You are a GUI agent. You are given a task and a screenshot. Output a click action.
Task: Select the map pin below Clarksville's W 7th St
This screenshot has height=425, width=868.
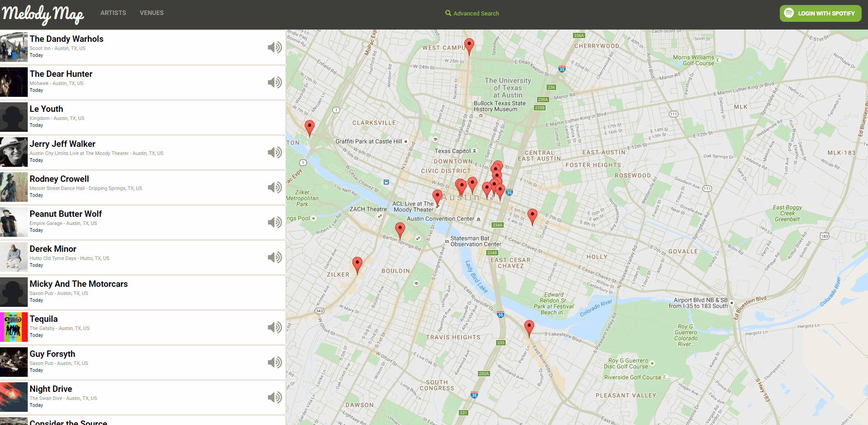(x=310, y=129)
